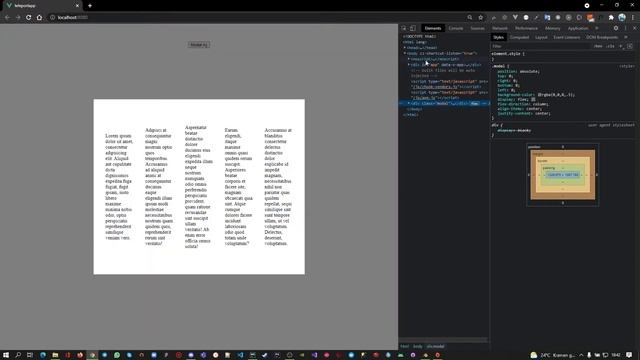
Task: Toggle the inspect element picker in DevTools
Action: click(404, 28)
